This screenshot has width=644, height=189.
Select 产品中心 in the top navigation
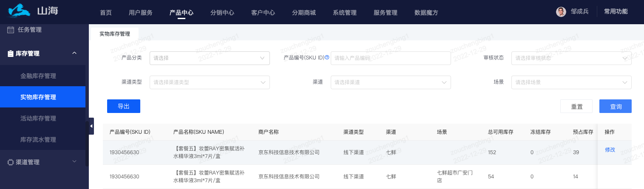pos(182,13)
